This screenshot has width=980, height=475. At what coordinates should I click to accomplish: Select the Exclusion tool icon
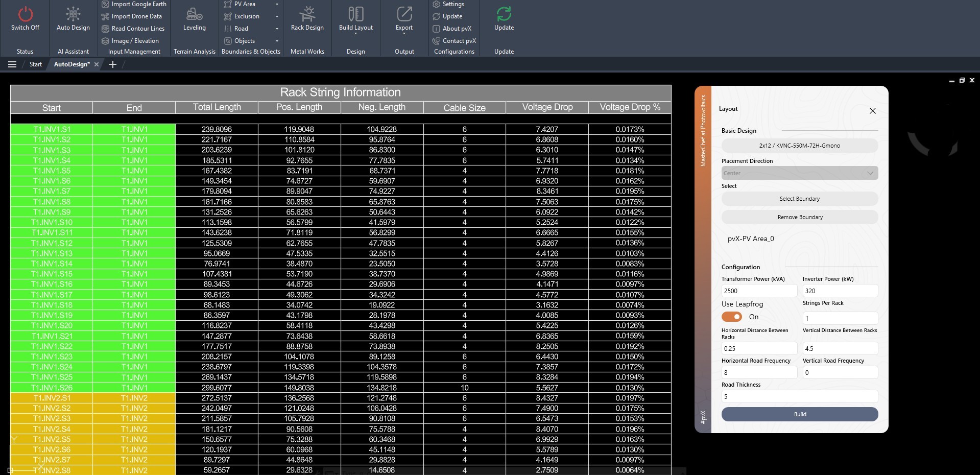[x=228, y=16]
